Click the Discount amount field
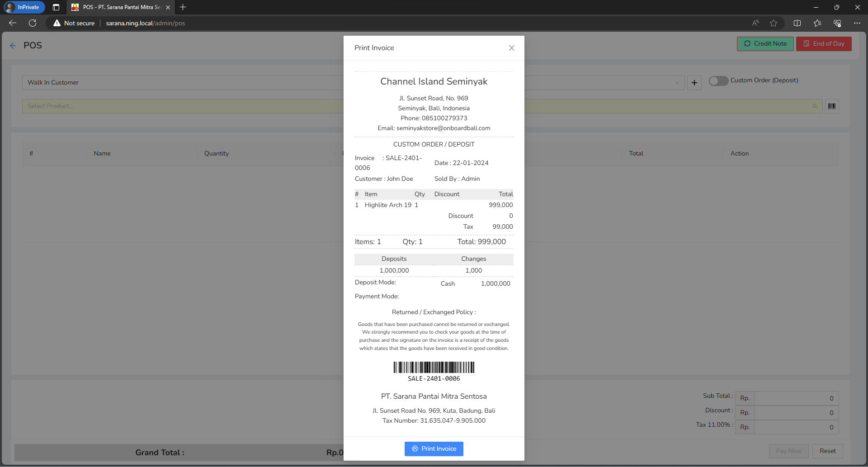Image resolution: width=868 pixels, height=467 pixels. pos(797,413)
